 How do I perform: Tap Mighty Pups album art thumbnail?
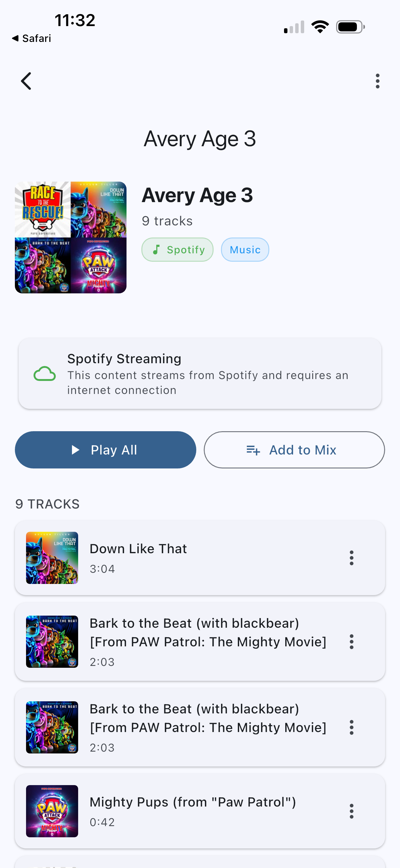click(52, 811)
